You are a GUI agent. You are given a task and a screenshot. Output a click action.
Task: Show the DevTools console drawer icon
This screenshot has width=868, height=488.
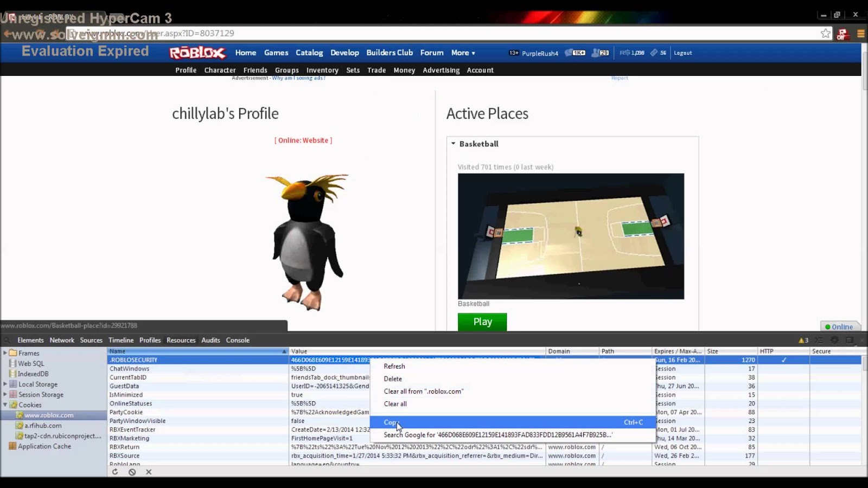click(x=819, y=340)
